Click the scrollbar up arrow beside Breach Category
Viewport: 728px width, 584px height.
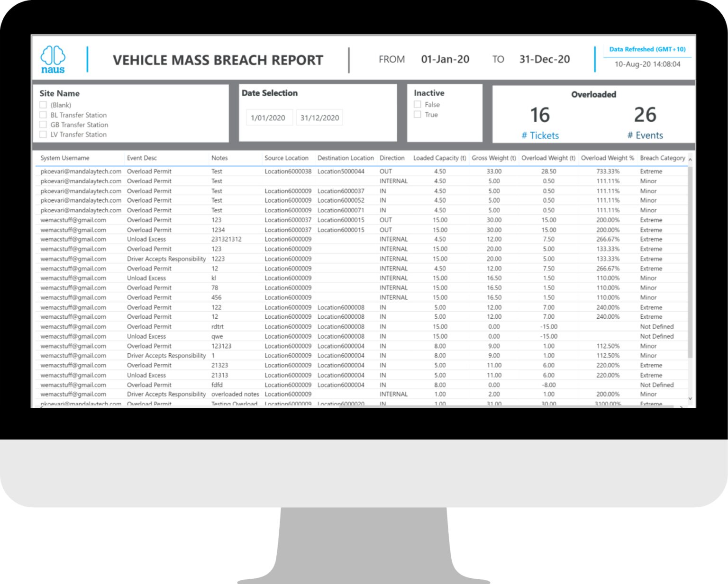click(690, 159)
